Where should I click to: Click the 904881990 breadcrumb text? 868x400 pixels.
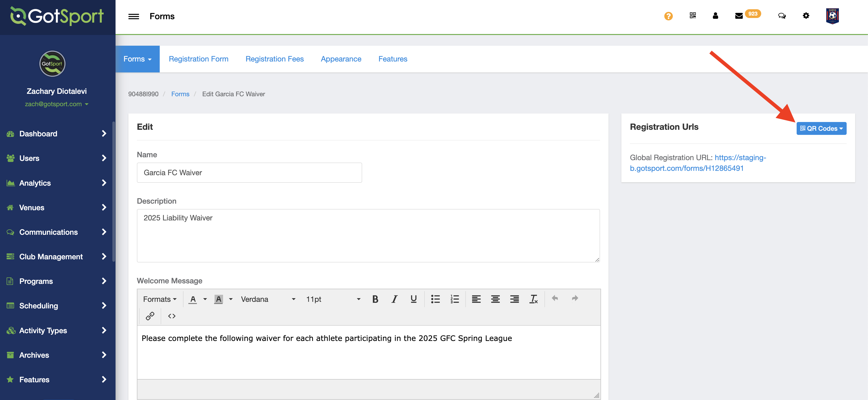pyautogui.click(x=143, y=94)
